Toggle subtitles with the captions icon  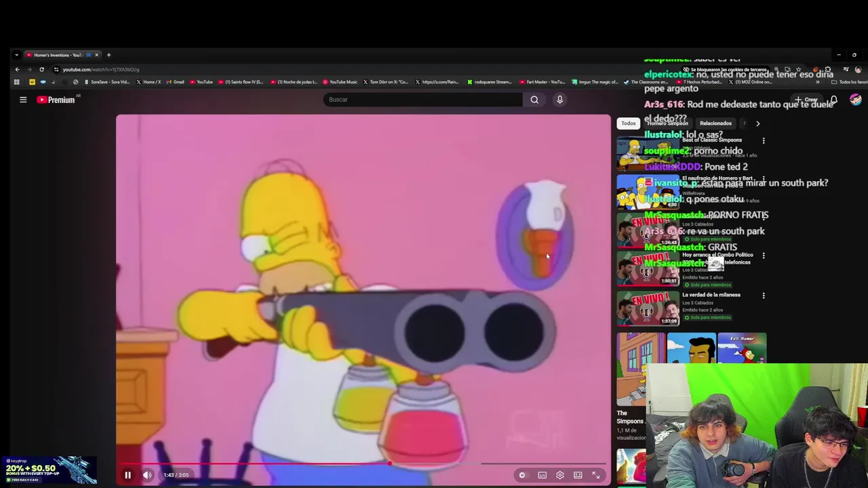542,475
